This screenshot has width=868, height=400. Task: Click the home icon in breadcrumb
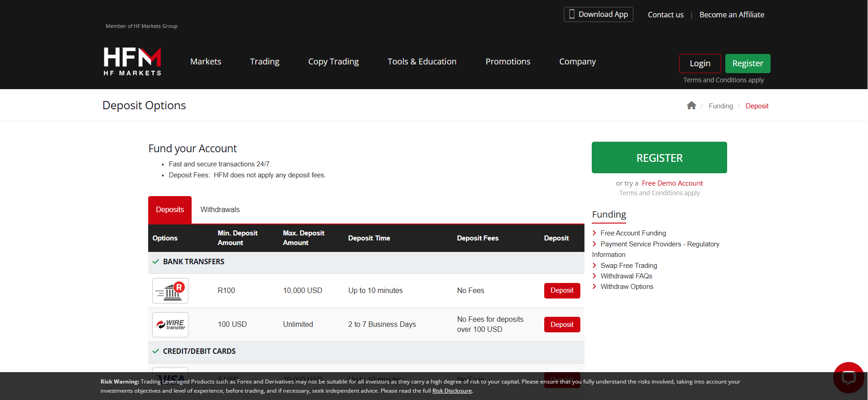pos(691,106)
